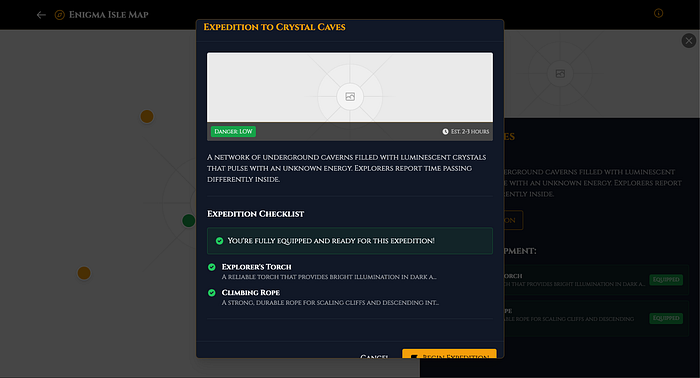Click the image placeholder icon in the background side panel
The image size is (700, 378).
560,74
